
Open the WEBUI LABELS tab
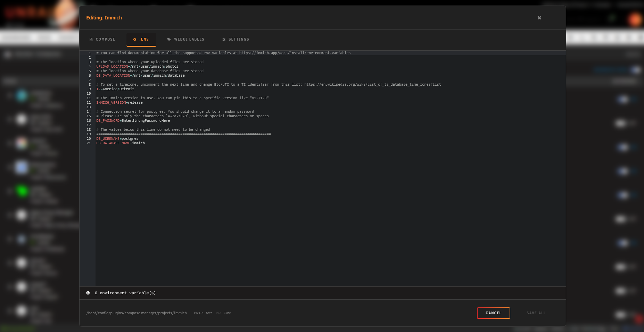coord(186,40)
